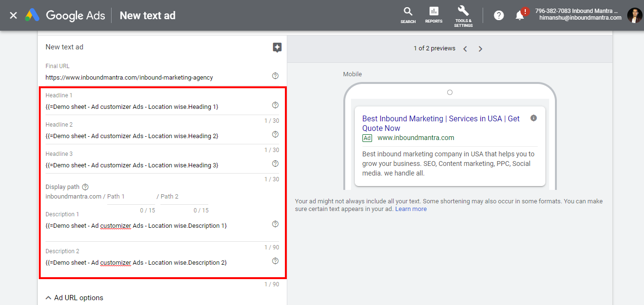Click the account name 796-382-7083 Inbound Mantra
644x305 pixels.
tap(576, 11)
